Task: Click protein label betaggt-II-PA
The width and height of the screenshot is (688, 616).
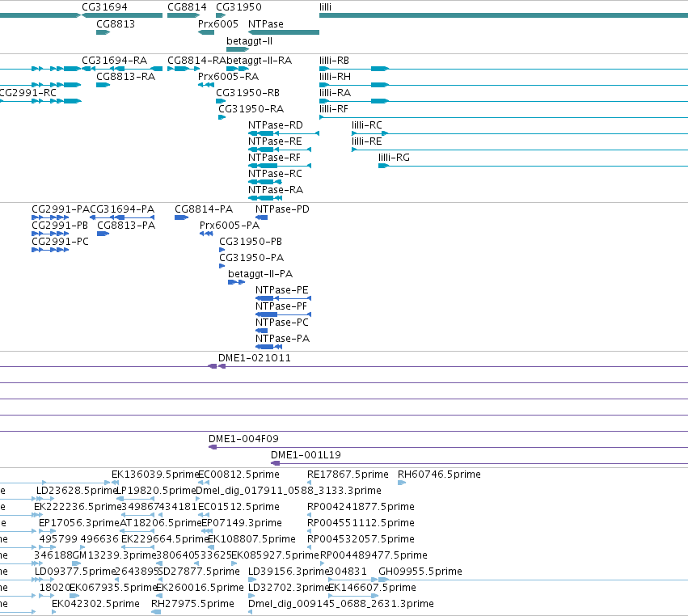Action: click(260, 274)
